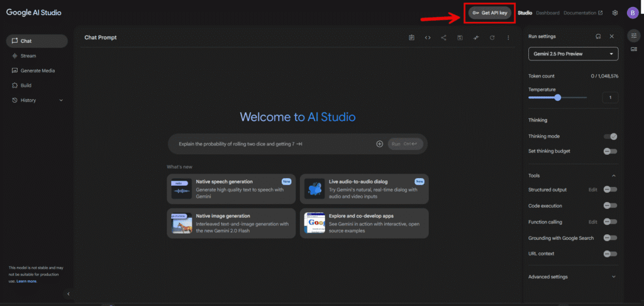The height and width of the screenshot is (306, 644).
Task: Close the Run settings panel
Action: pos(611,36)
